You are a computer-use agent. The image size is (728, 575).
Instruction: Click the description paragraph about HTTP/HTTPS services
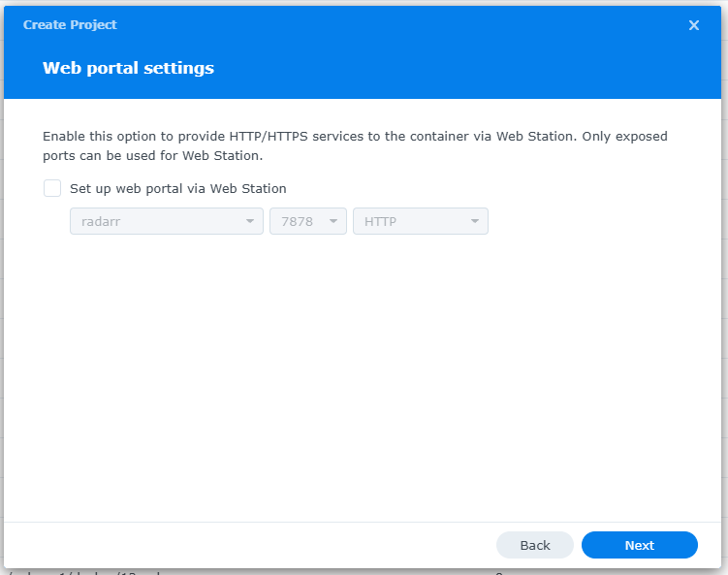click(355, 145)
